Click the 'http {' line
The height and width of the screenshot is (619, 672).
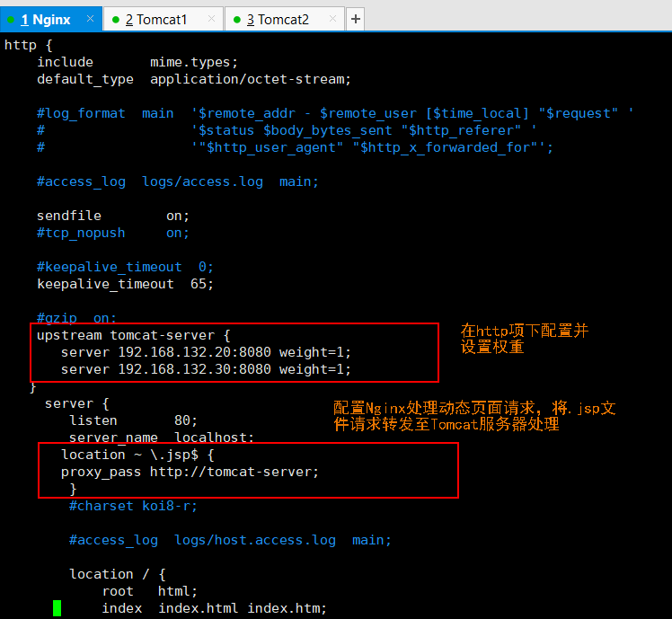pyautogui.click(x=28, y=45)
